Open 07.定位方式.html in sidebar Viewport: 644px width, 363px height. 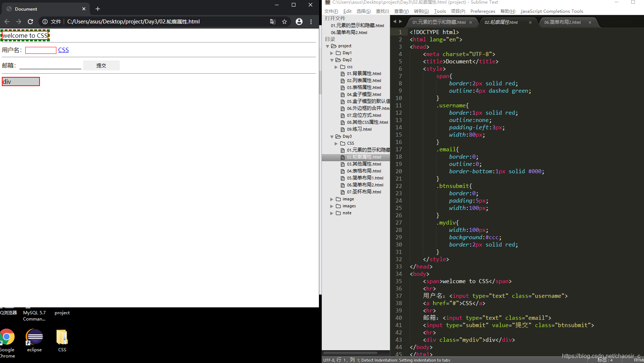pyautogui.click(x=364, y=115)
